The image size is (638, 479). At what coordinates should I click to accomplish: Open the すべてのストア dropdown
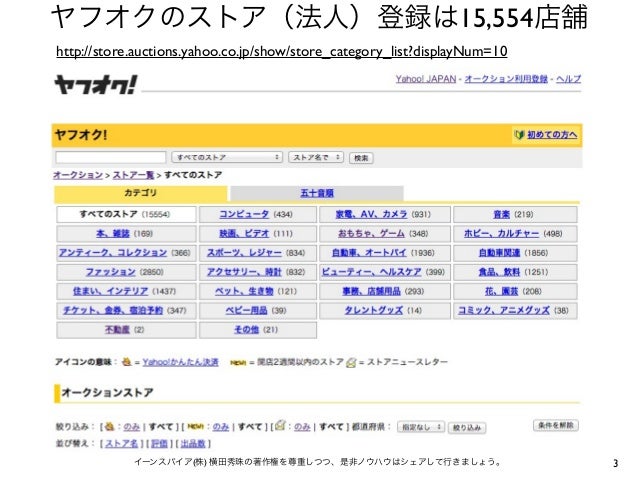[227, 157]
